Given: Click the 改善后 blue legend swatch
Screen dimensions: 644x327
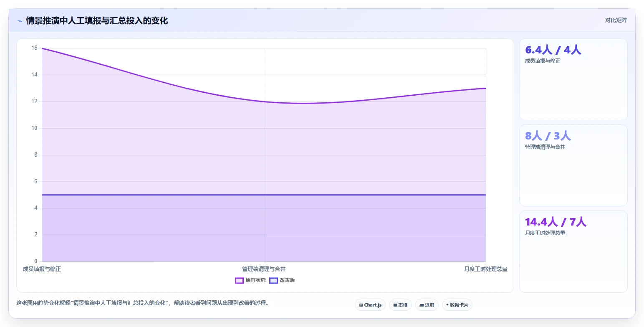Looking at the screenshot, I should [273, 280].
